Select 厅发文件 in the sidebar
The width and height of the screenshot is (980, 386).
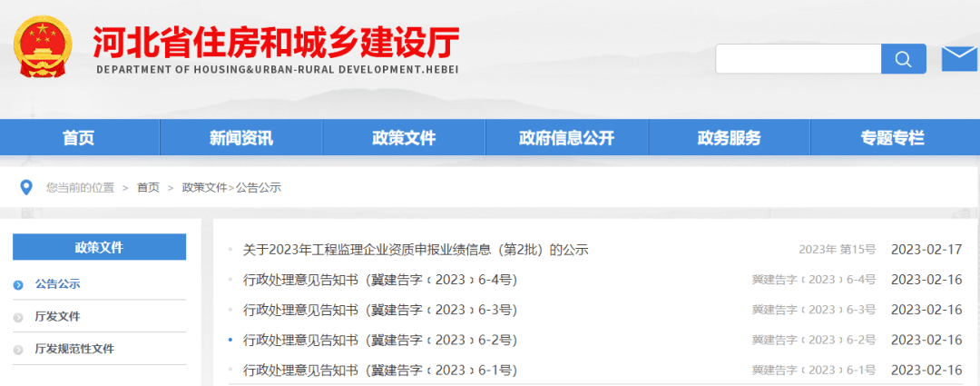click(58, 317)
